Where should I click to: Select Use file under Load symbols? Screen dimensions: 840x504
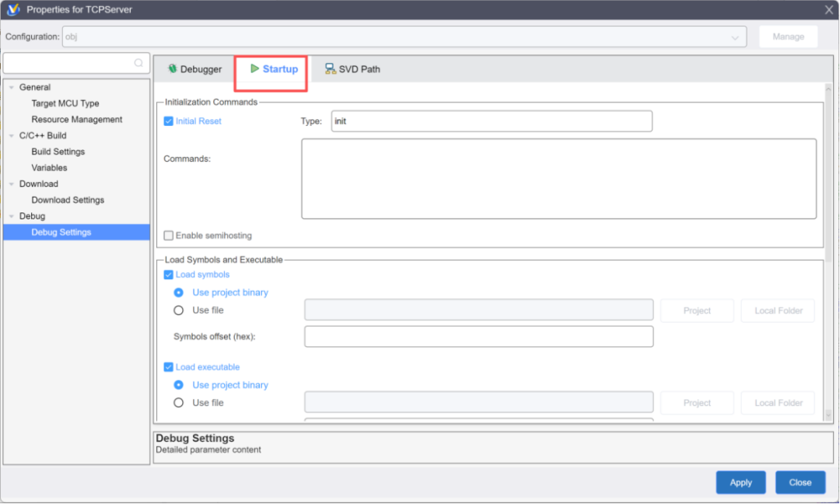[178, 310]
